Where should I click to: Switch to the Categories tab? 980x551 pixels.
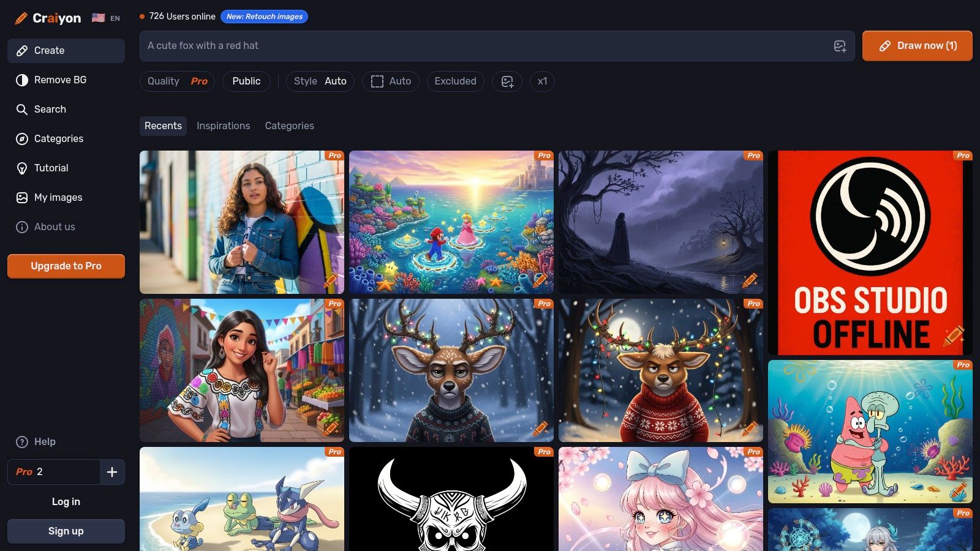click(289, 126)
